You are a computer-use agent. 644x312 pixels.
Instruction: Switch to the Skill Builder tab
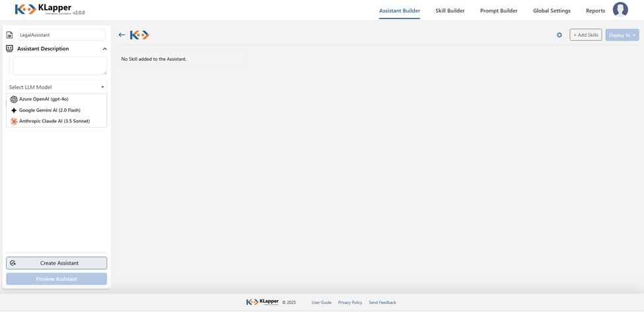point(450,11)
